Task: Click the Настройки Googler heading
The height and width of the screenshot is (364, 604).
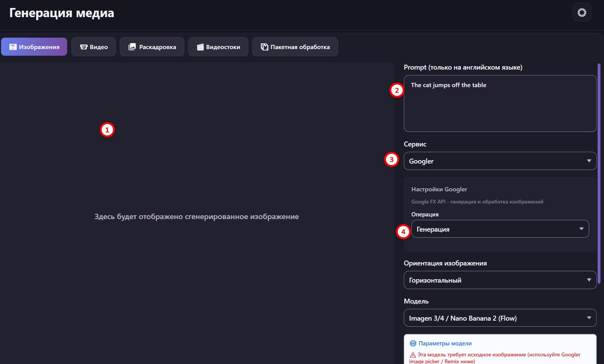Action: 439,189
